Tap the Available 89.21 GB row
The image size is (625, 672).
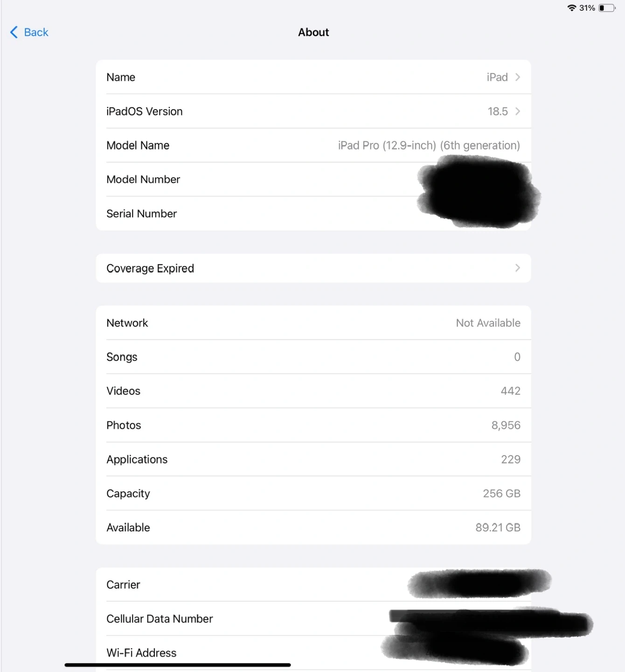pos(313,527)
